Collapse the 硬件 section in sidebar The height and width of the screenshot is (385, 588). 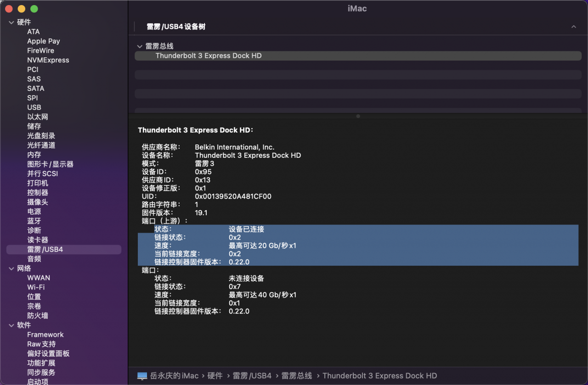[11, 22]
